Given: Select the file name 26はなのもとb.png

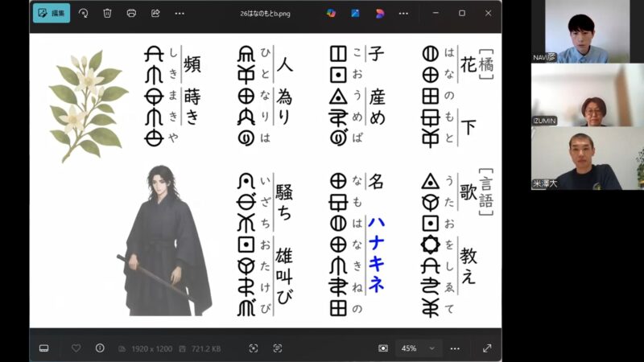Looking at the screenshot, I should click(266, 14).
